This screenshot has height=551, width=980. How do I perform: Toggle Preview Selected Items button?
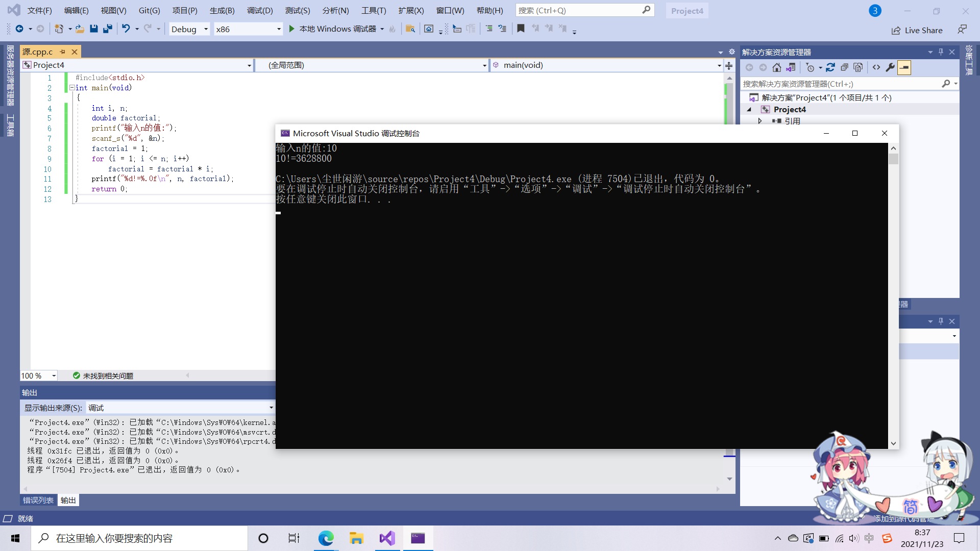904,67
